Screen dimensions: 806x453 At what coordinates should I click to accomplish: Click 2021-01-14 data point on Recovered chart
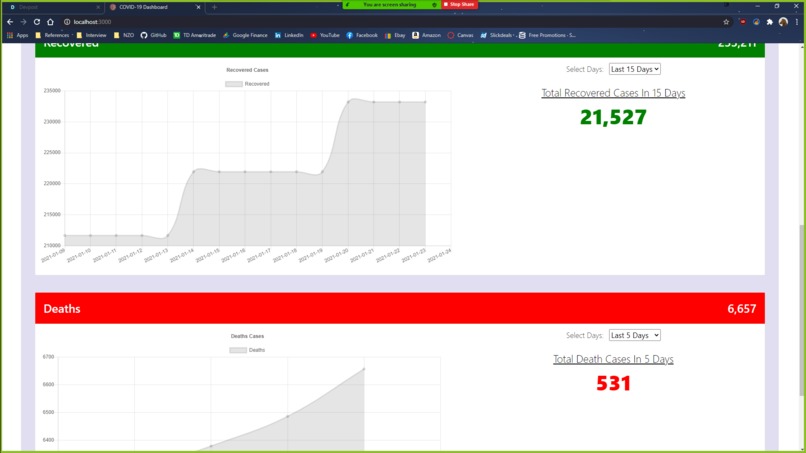[x=193, y=172]
